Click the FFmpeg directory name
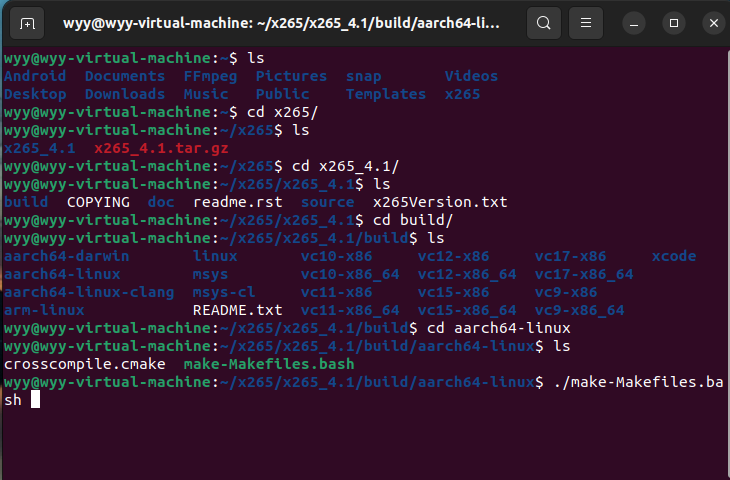Image resolution: width=730 pixels, height=480 pixels. click(210, 76)
